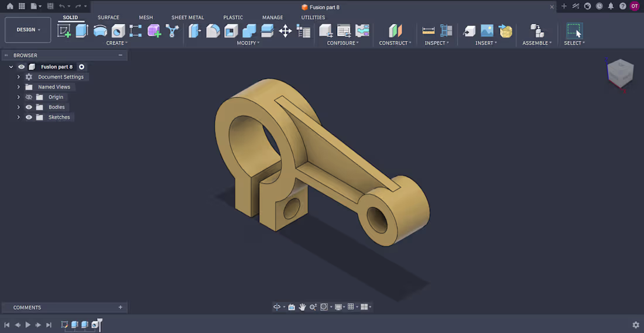Select the Shell tool icon
The width and height of the screenshot is (644, 333).
coord(231,31)
